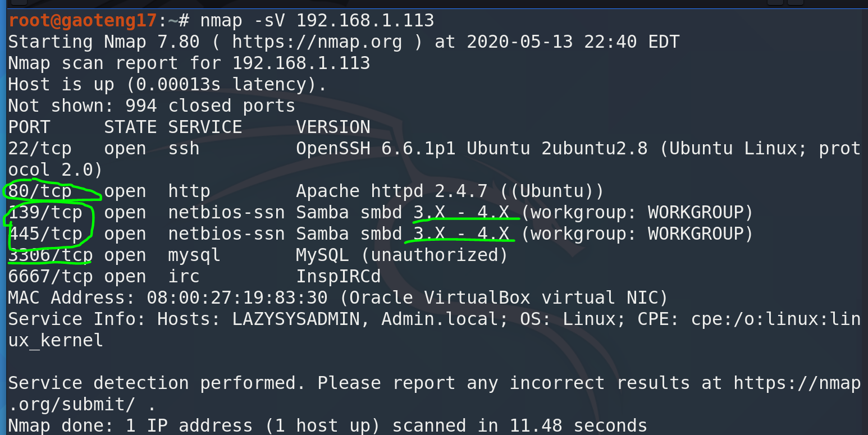Click the SERVICE column header

(x=205, y=127)
